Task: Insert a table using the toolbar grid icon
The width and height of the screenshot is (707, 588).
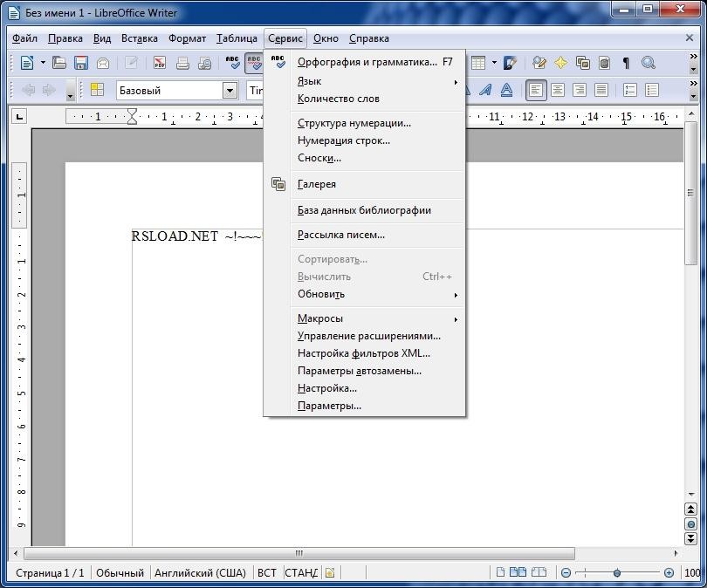Action: pyautogui.click(x=478, y=63)
